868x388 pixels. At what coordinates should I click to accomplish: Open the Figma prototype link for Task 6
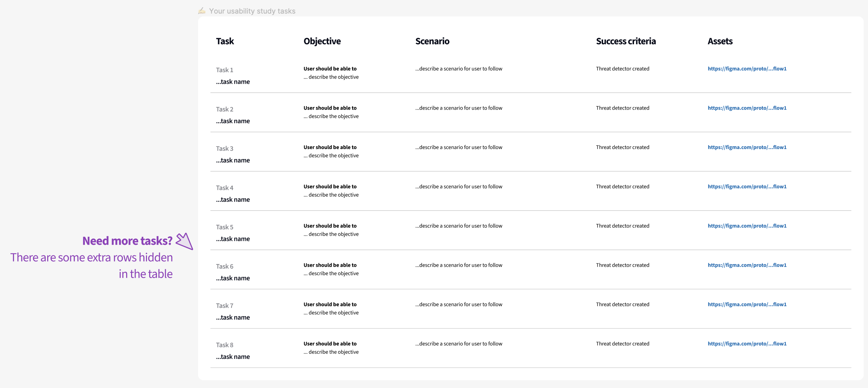pos(747,265)
